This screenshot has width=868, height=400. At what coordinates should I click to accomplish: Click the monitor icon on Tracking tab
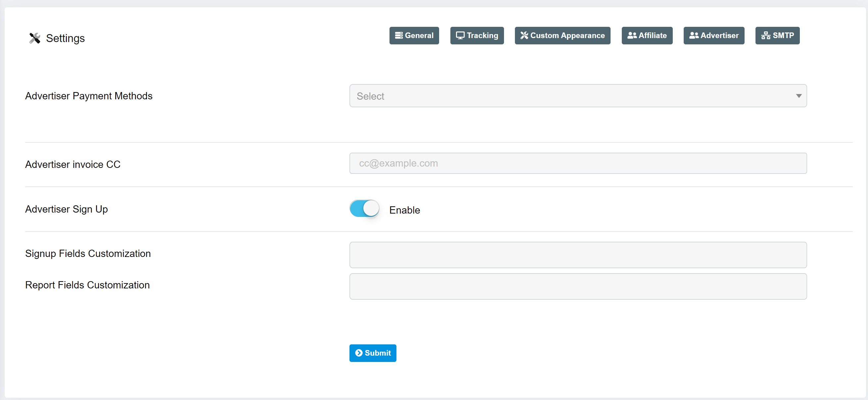pos(460,35)
